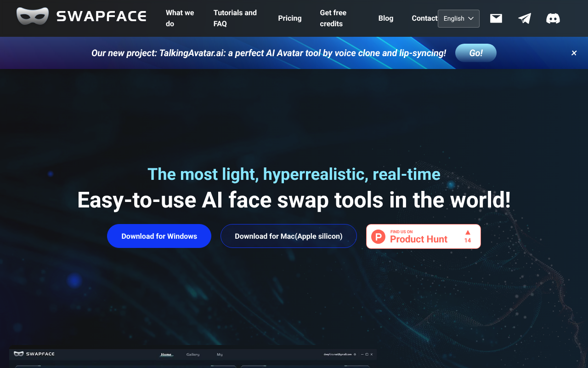Select Gallery tab in app preview

[x=193, y=354]
